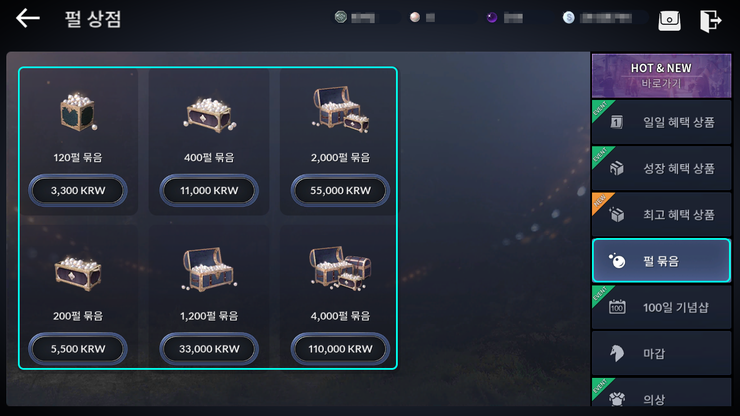
Task: Open the 100일 기념샵 category
Action: point(661,307)
